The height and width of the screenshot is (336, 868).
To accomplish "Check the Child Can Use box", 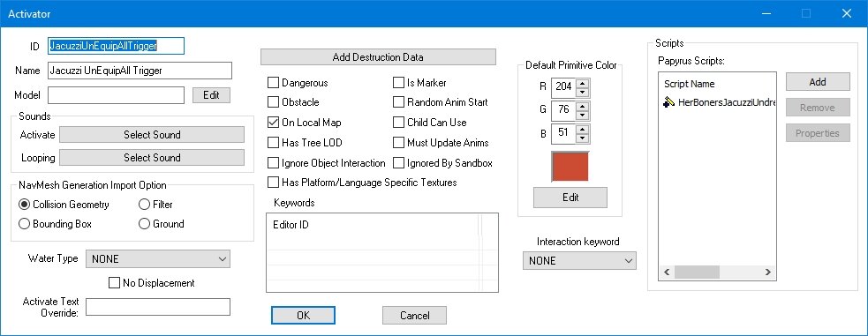I will 398,123.
